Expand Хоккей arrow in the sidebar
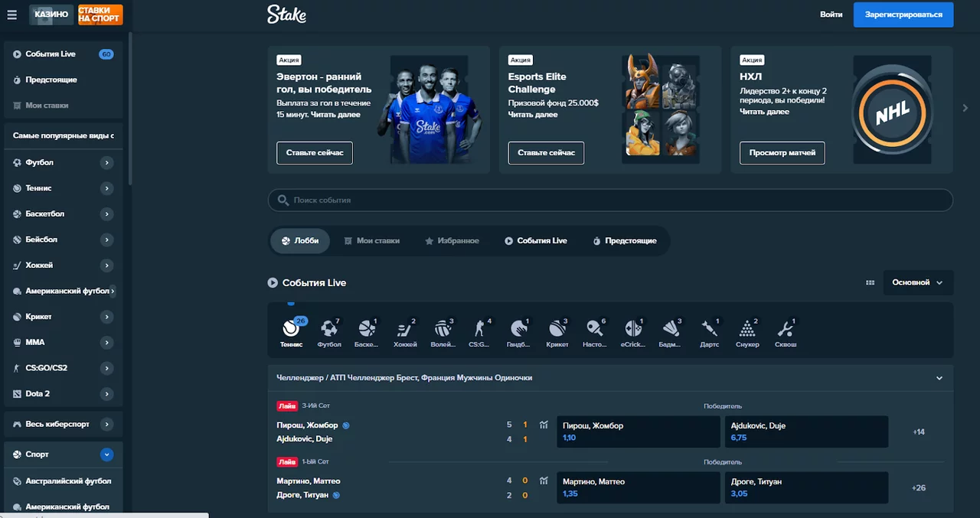The height and width of the screenshot is (518, 980). click(x=107, y=266)
